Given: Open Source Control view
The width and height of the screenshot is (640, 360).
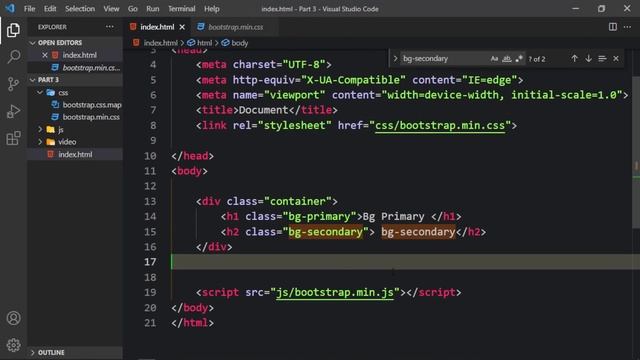Looking at the screenshot, I should (x=13, y=84).
